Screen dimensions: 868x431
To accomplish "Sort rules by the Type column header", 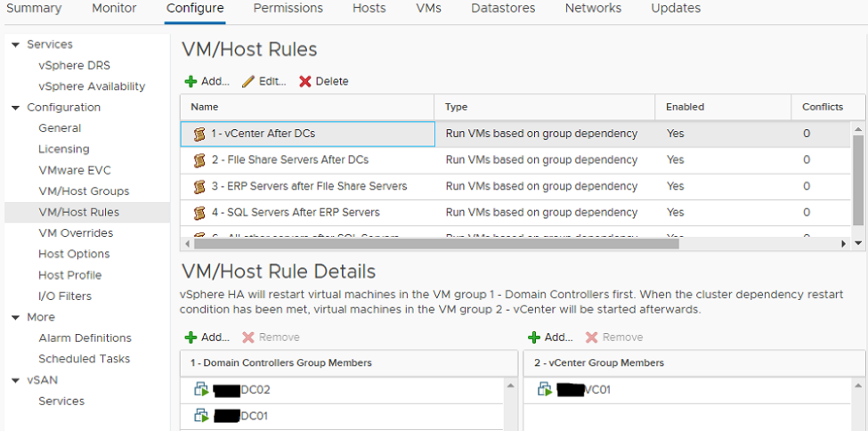I will pyautogui.click(x=457, y=107).
